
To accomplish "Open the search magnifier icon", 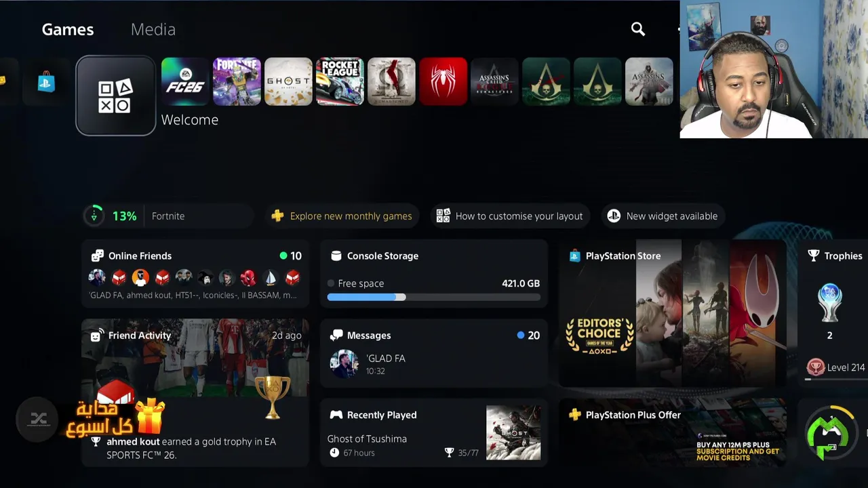I will [638, 28].
